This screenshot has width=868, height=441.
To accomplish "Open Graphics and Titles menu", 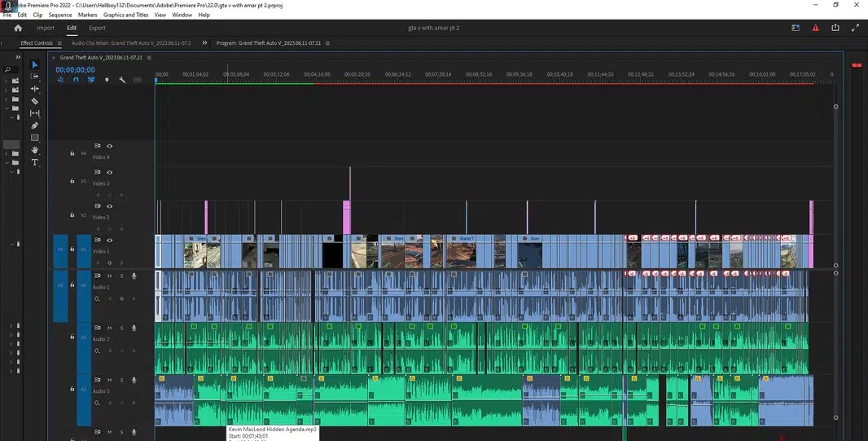I will (125, 15).
